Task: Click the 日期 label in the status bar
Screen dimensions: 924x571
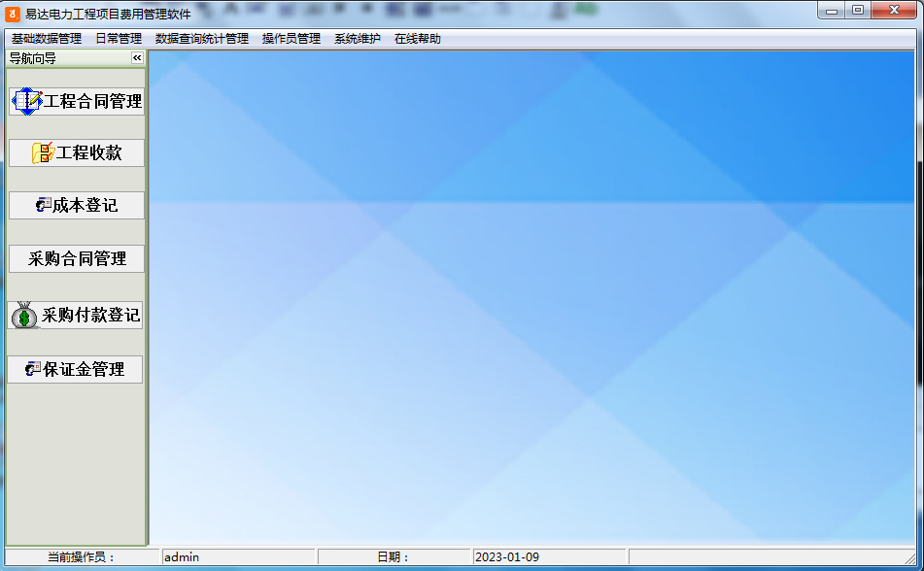Action: click(394, 556)
